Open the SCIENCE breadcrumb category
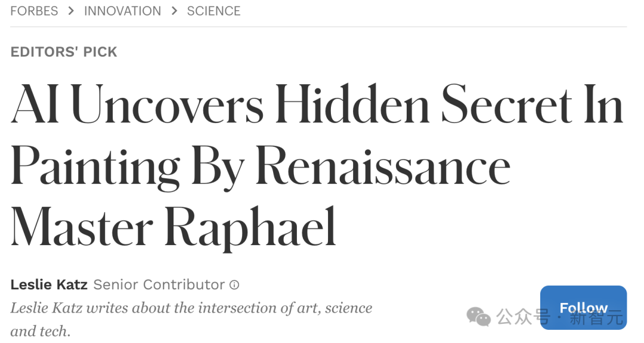The height and width of the screenshot is (343, 644). click(x=213, y=11)
